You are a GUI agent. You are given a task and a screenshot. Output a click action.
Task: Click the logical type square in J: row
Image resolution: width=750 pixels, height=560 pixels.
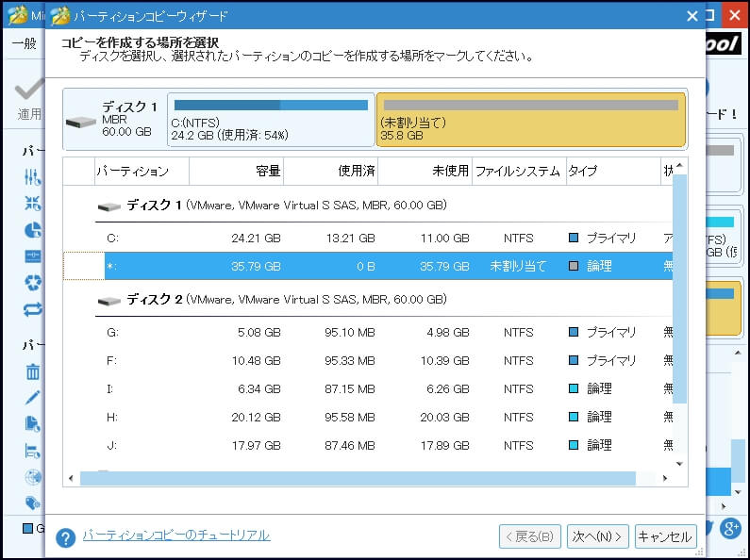click(574, 445)
